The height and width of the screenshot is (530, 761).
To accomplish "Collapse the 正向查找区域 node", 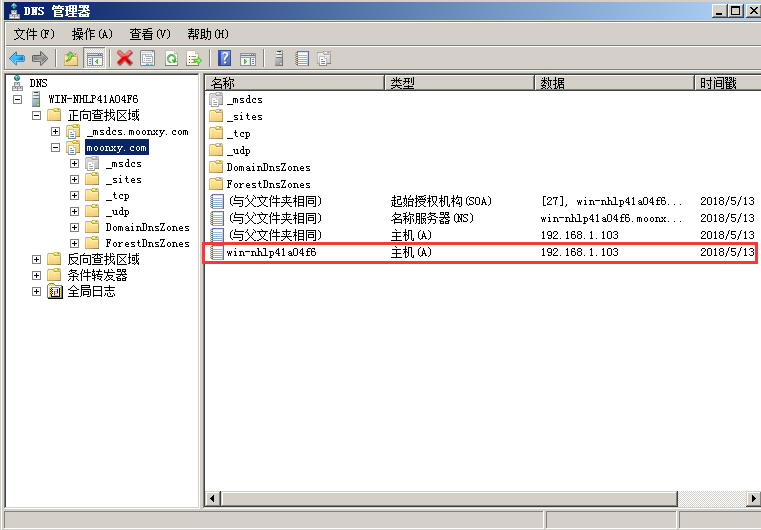I will click(x=36, y=115).
